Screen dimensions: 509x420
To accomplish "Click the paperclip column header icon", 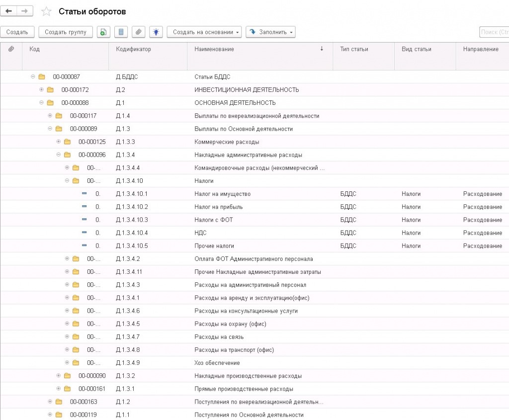I will tap(11, 49).
